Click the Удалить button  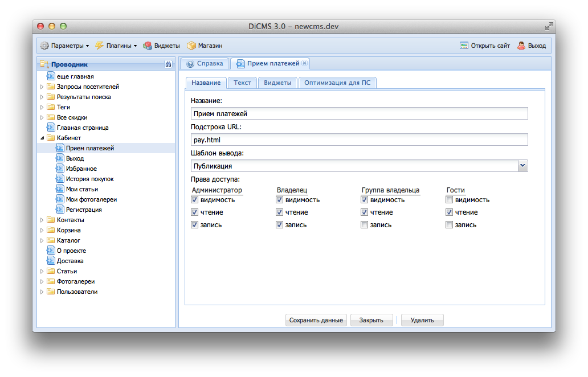coord(422,320)
